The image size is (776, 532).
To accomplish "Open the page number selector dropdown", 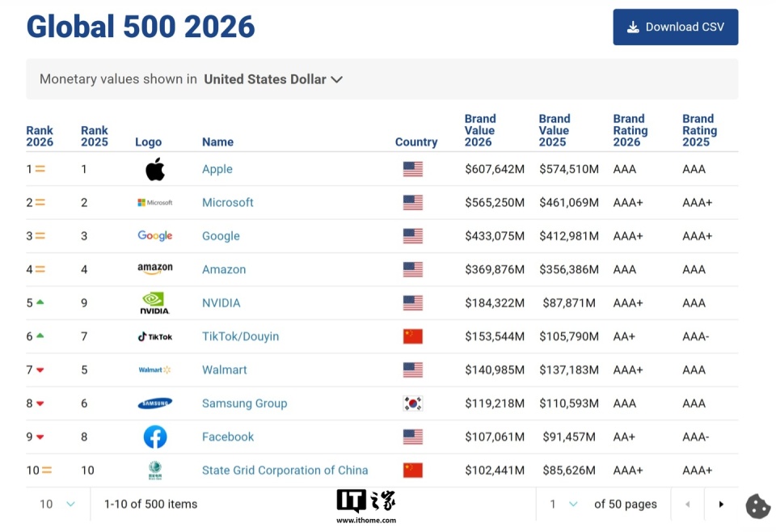I will [563, 504].
